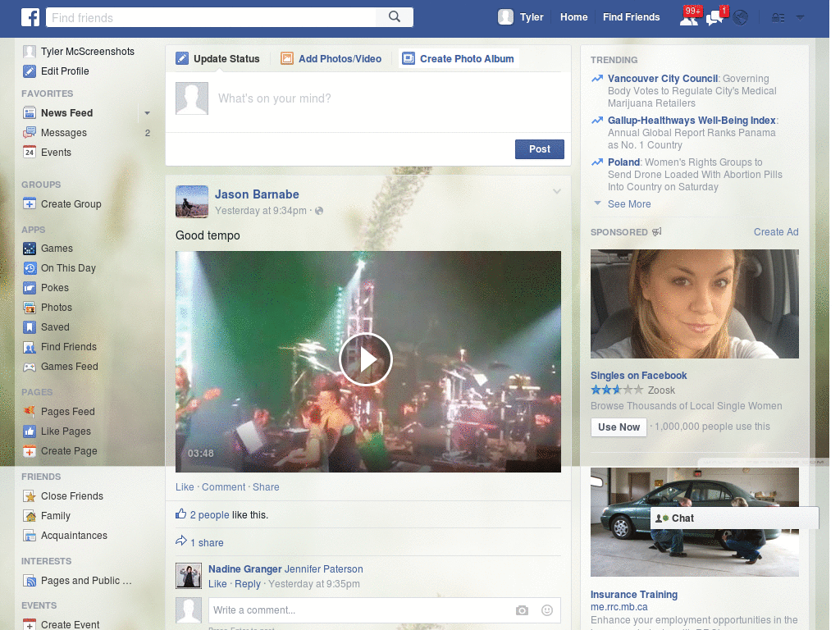Open friend requests notifications icon
This screenshot has height=630, width=840.
click(689, 18)
